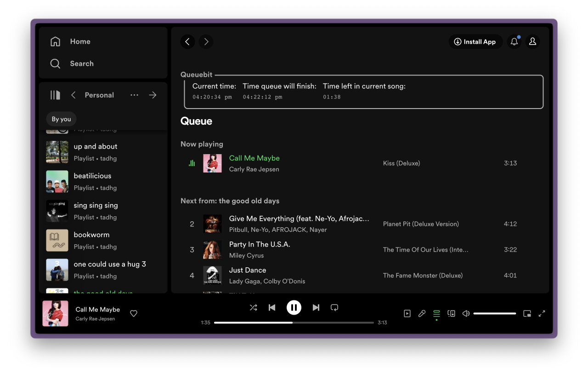Screen dimensions: 588x368
Task: Skip to next track
Action: pyautogui.click(x=316, y=308)
